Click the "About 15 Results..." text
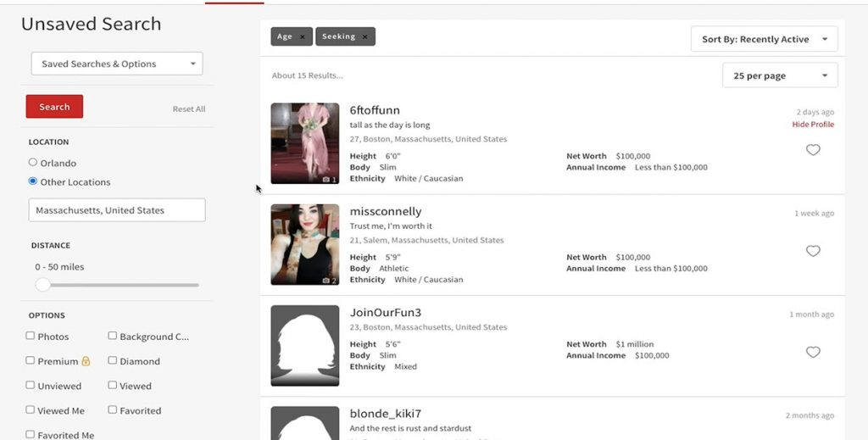The width and height of the screenshot is (868, 440). (x=307, y=75)
